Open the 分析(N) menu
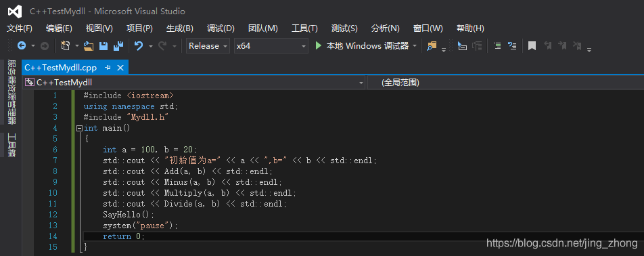 click(386, 28)
